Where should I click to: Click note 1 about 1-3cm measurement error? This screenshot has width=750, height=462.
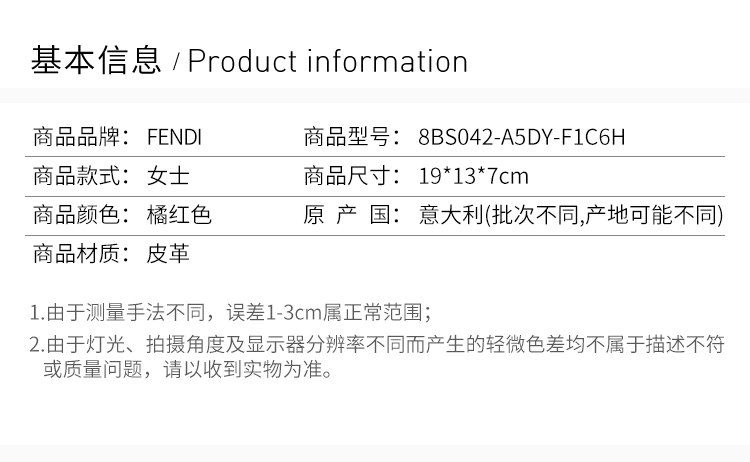(x=231, y=312)
